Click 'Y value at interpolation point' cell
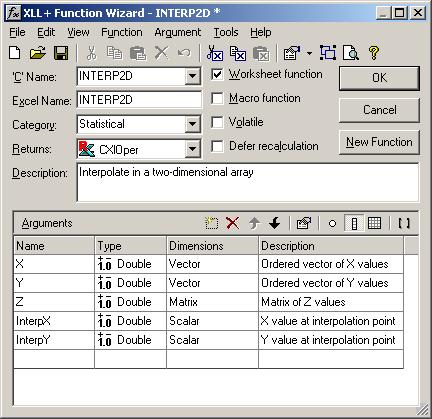Viewport: 432px width, 419px height. 331,340
